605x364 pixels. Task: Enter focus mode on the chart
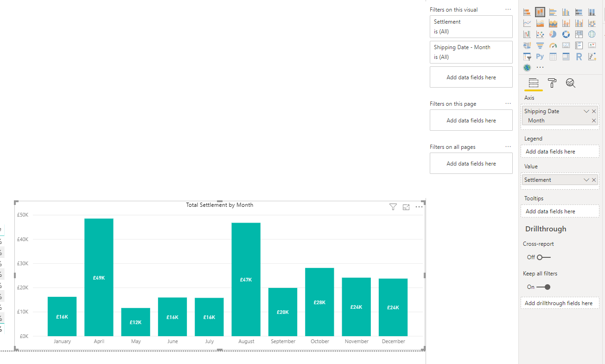point(406,207)
